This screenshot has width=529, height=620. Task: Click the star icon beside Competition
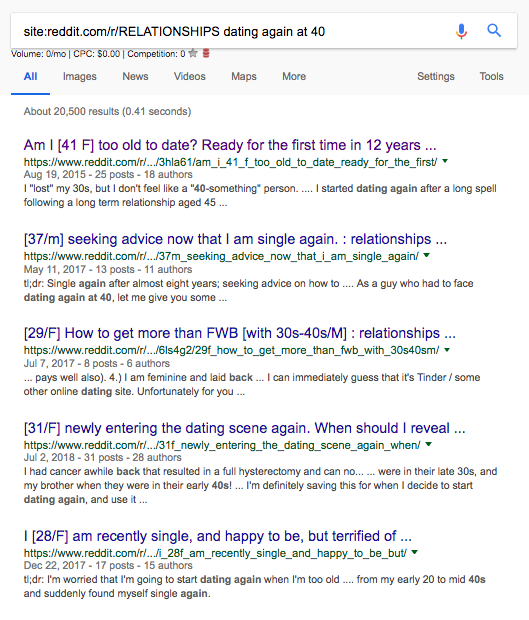click(193, 53)
